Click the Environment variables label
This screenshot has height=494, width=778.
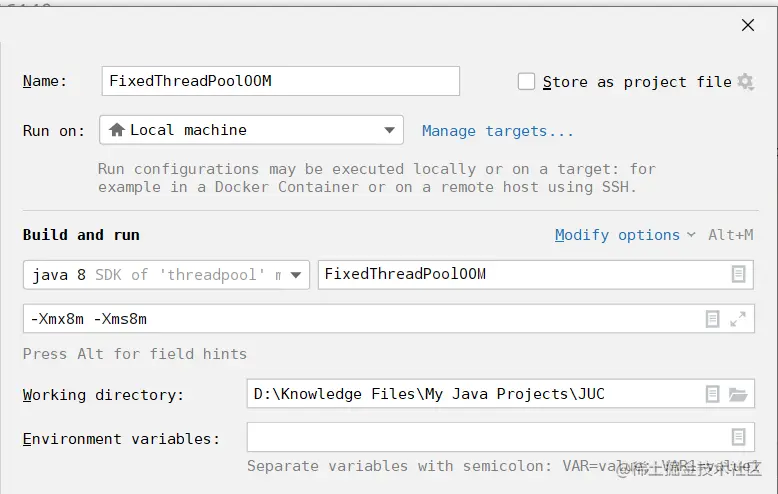click(x=121, y=438)
